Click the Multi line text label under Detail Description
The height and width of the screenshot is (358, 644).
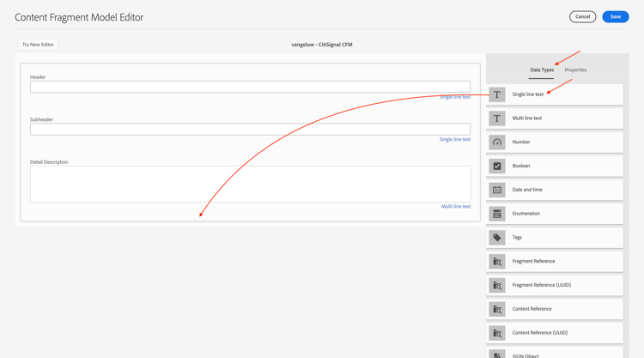click(x=456, y=207)
